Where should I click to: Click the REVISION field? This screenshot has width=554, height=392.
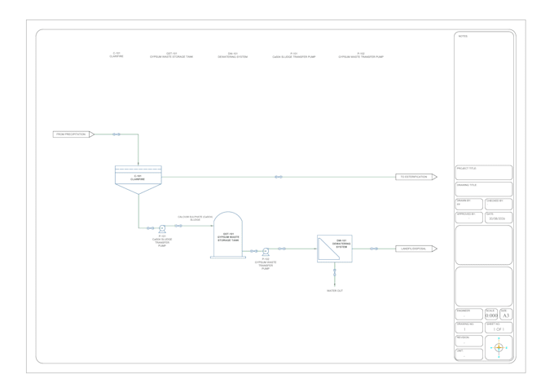[468, 341]
